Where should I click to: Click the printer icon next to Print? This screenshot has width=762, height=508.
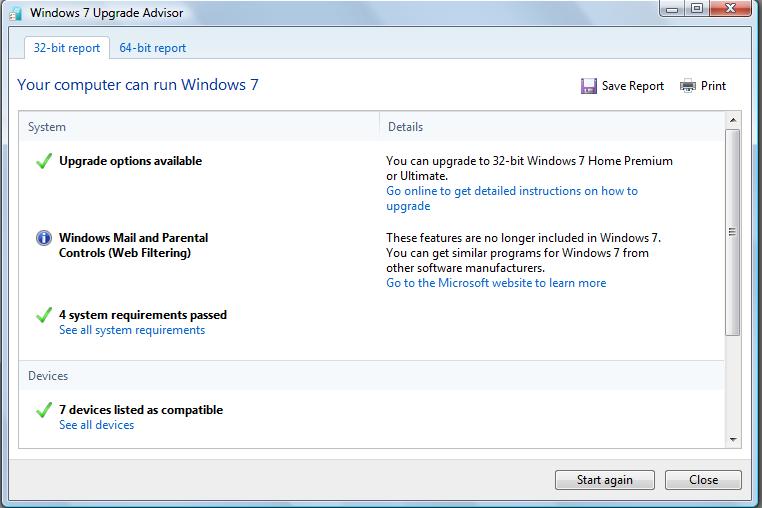(688, 86)
